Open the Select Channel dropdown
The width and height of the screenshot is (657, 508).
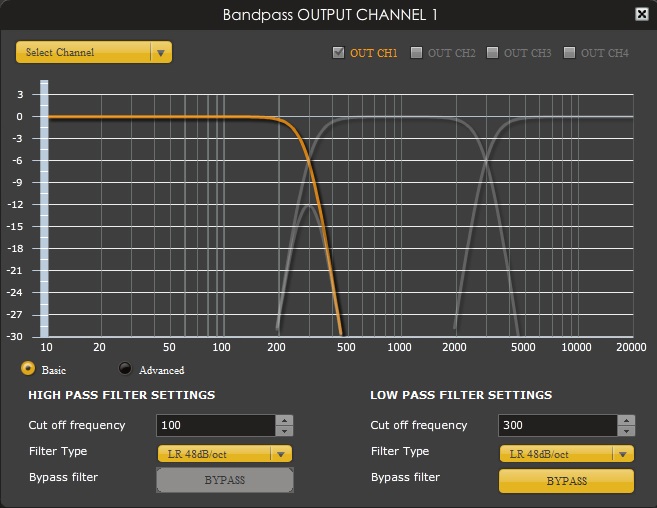point(94,52)
